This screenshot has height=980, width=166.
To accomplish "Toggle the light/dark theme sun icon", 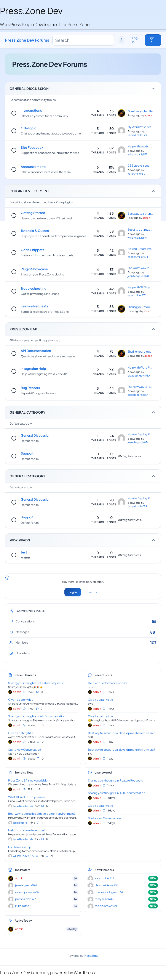I will coord(121,40).
